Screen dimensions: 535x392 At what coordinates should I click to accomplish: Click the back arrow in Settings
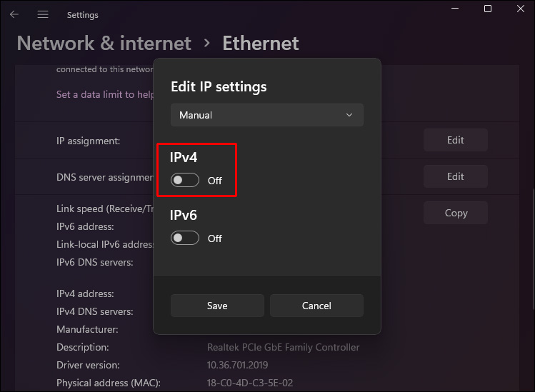pyautogui.click(x=14, y=14)
